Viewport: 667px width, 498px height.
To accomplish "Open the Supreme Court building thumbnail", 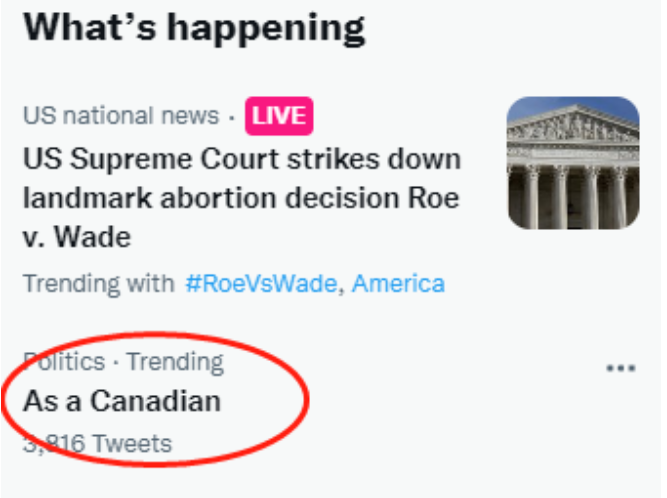I will [572, 163].
